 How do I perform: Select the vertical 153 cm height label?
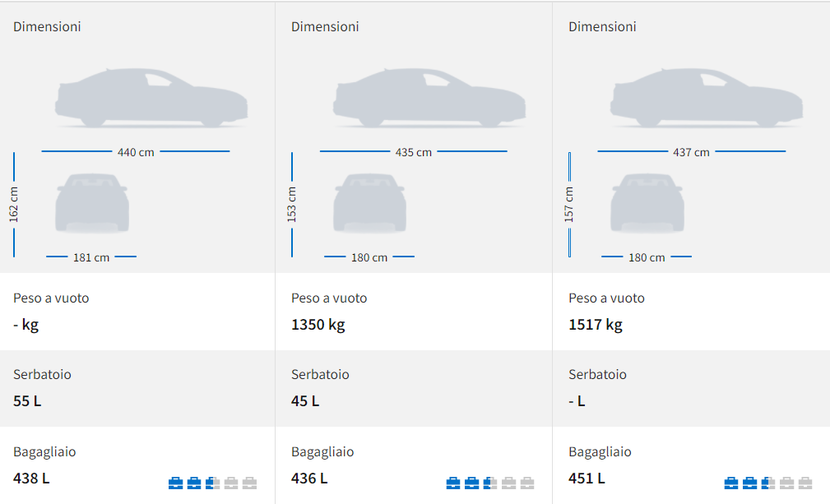(x=292, y=205)
